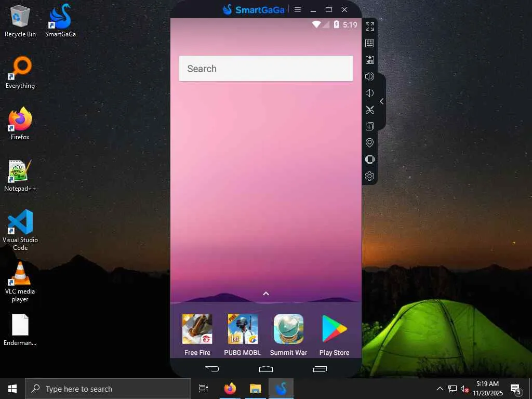Open emulator settings gear icon
The width and height of the screenshot is (532, 399).
[x=370, y=176]
